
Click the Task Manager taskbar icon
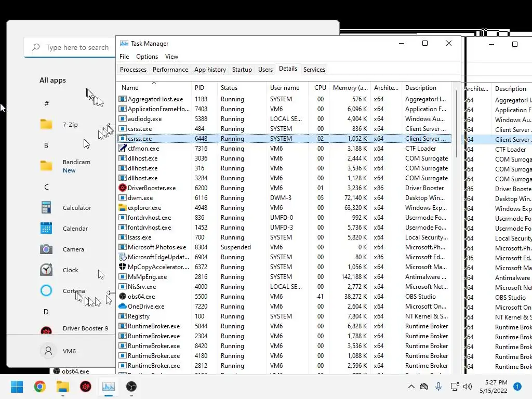pyautogui.click(x=109, y=387)
